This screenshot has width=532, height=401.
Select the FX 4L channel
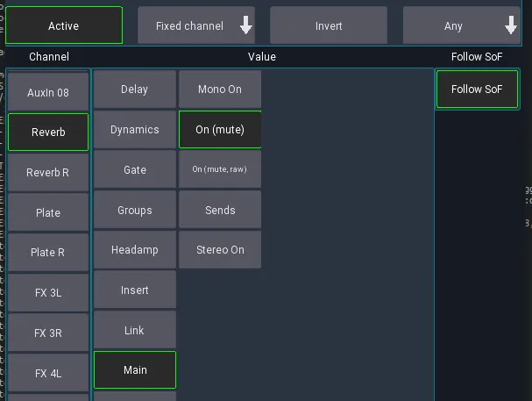tap(48, 374)
